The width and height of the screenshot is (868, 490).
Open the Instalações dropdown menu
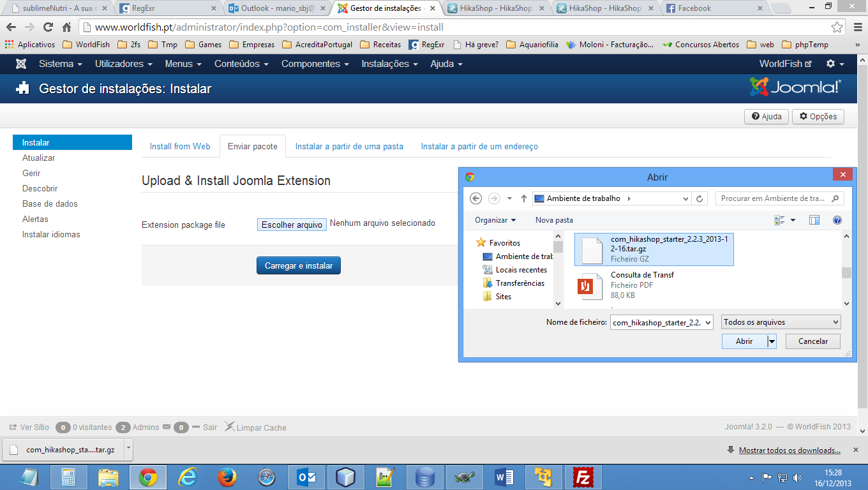point(390,64)
